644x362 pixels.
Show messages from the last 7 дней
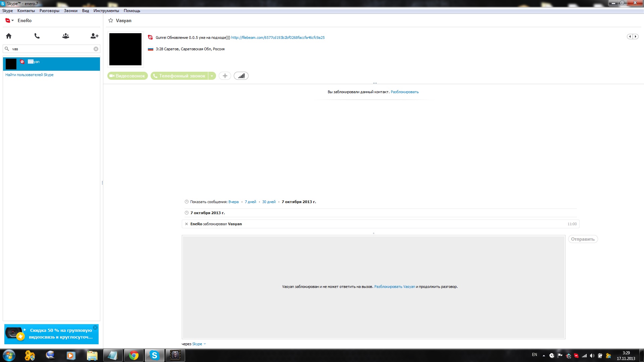(250, 202)
